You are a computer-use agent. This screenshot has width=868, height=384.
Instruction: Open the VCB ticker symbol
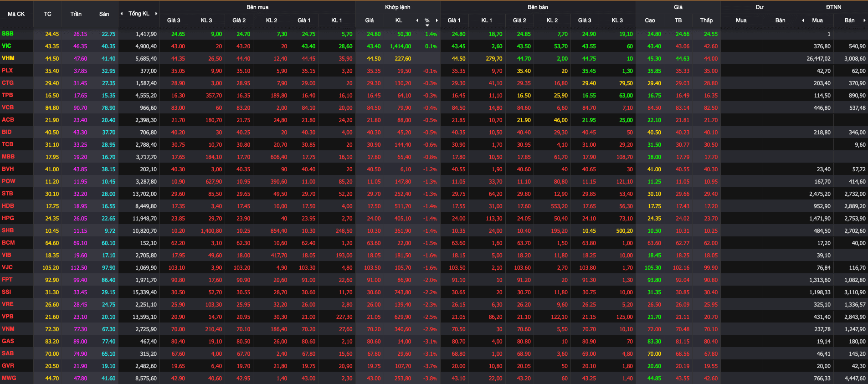8,108
